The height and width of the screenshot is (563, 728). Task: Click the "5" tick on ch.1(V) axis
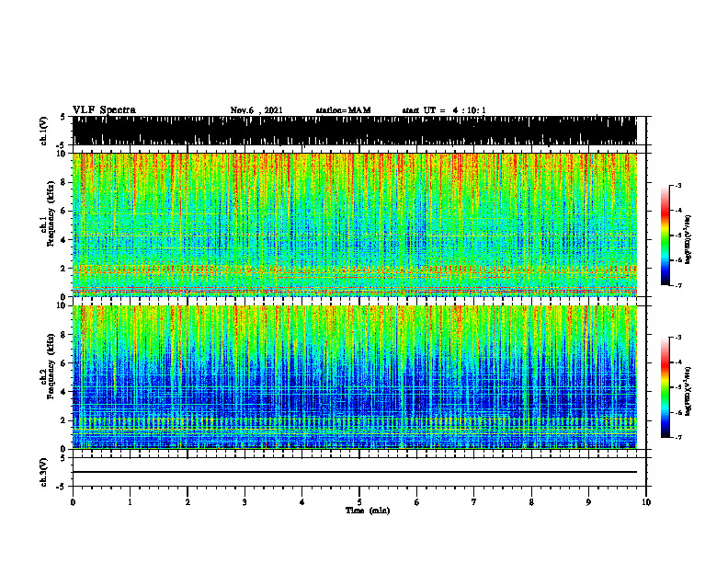[63, 117]
